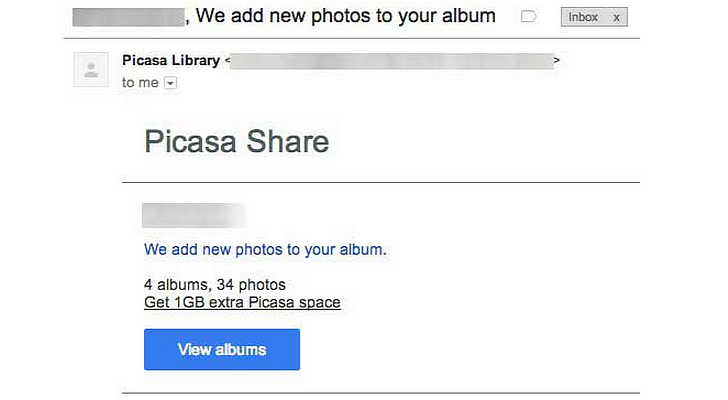Remove the Inbox label with its x

pyautogui.click(x=616, y=18)
